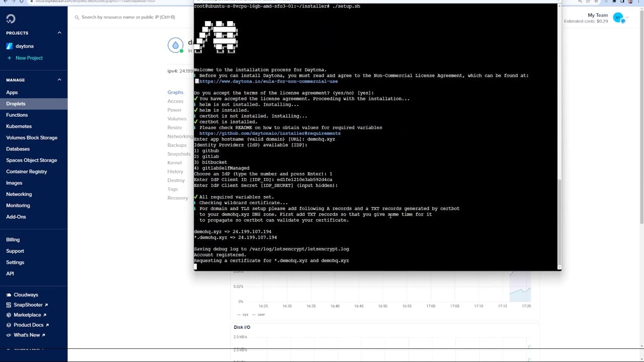Viewport: 644px width, 362px height.
Task: Open Billing page
Action: coord(13,240)
